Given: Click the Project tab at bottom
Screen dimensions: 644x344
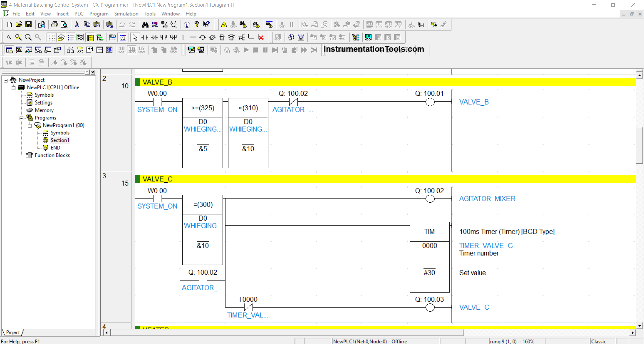Looking at the screenshot, I should point(13,332).
